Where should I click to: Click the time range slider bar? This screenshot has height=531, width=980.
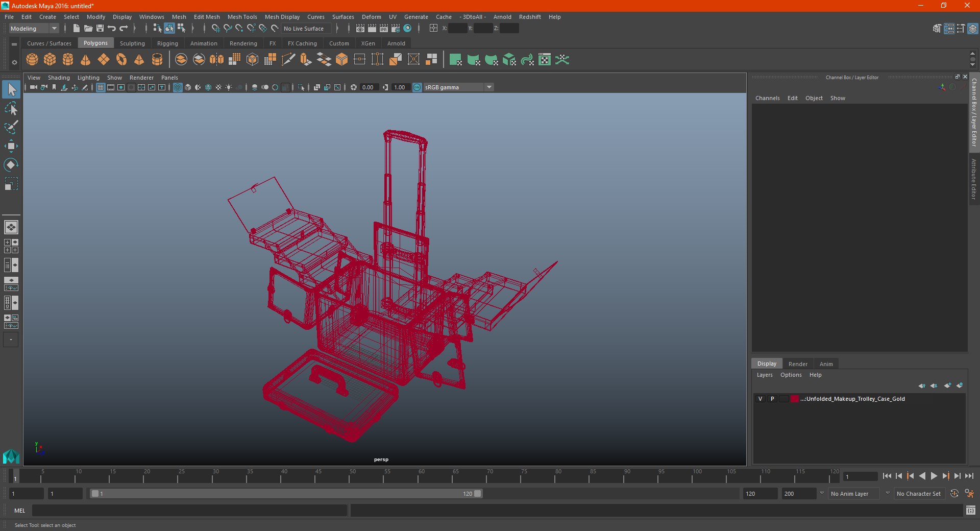click(286, 494)
